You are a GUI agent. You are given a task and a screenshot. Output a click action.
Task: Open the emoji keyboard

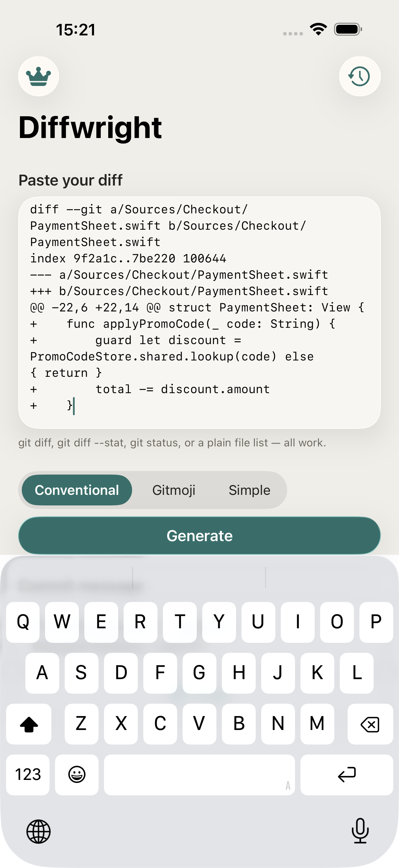click(77, 775)
